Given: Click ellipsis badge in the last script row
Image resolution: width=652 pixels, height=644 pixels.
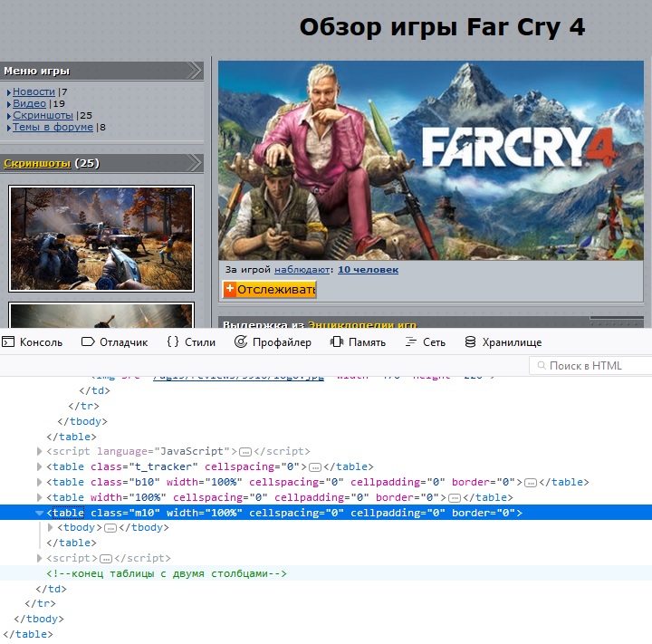Looking at the screenshot, I should 106,559.
